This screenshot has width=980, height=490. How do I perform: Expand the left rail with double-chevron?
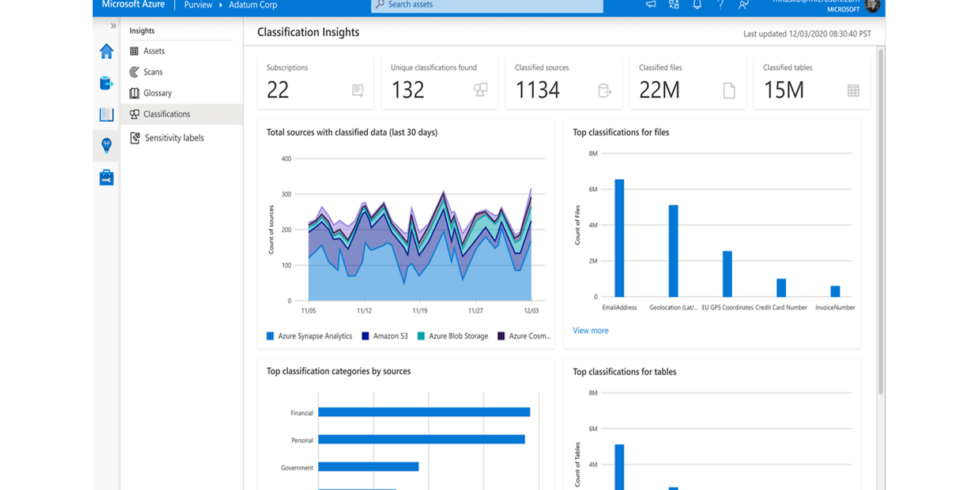tap(113, 26)
